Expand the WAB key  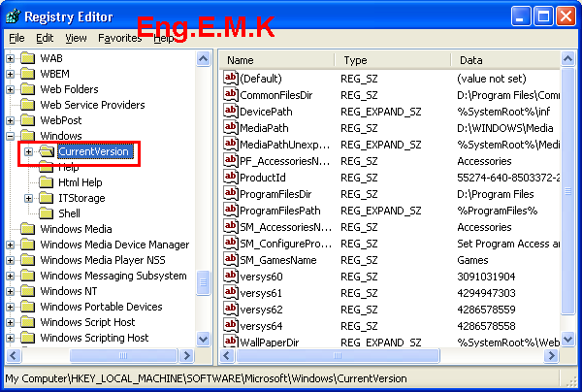[x=11, y=58]
